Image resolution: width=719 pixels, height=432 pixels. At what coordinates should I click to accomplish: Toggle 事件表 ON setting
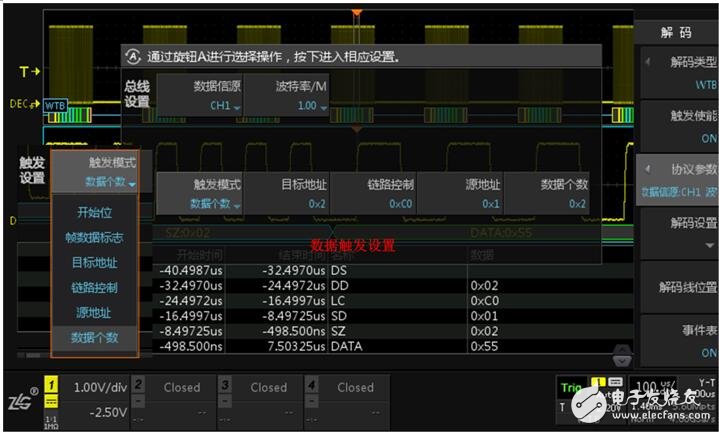676,342
